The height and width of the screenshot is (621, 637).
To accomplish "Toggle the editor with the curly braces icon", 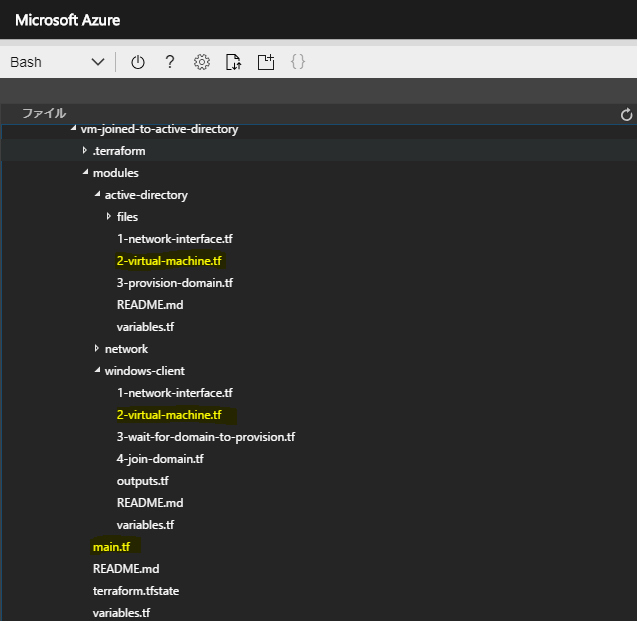I will [x=298, y=62].
